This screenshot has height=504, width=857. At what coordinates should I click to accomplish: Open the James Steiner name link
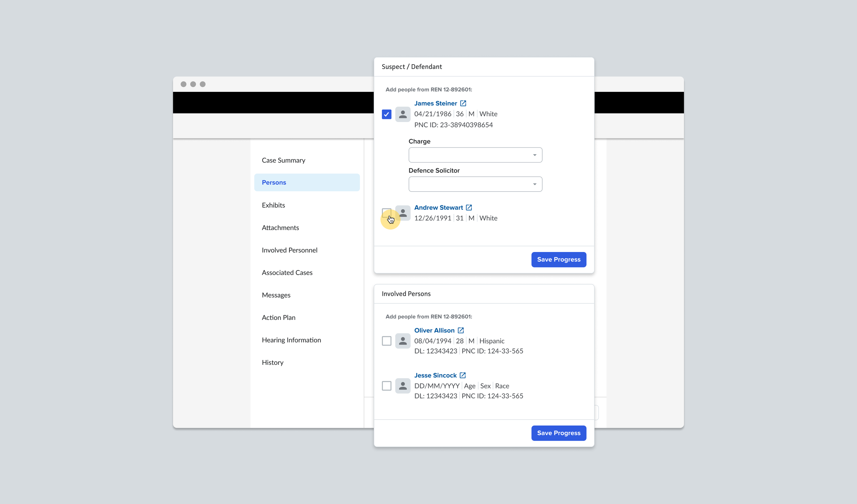(x=435, y=103)
